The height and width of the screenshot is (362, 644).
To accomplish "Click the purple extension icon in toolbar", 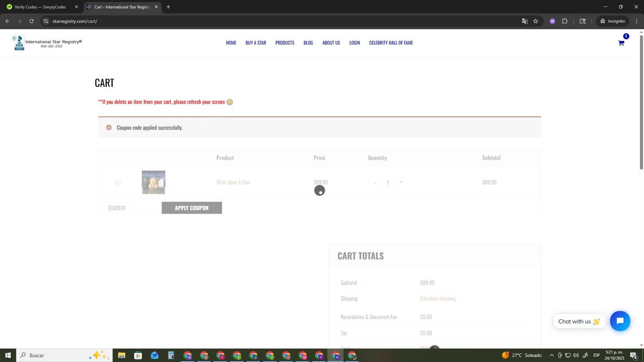I will [553, 21].
